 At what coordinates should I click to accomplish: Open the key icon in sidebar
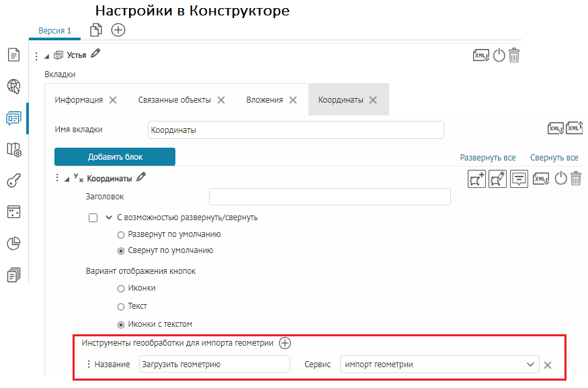pyautogui.click(x=14, y=181)
